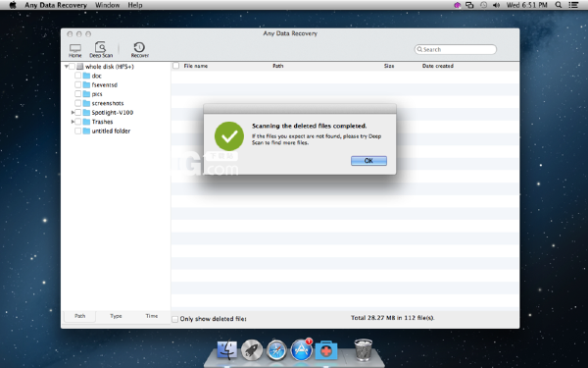Click the pics folder icon

pyautogui.click(x=86, y=94)
